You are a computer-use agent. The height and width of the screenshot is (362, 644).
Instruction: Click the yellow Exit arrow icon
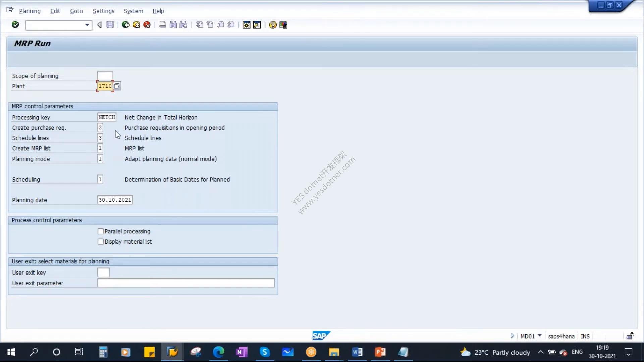pyautogui.click(x=137, y=25)
